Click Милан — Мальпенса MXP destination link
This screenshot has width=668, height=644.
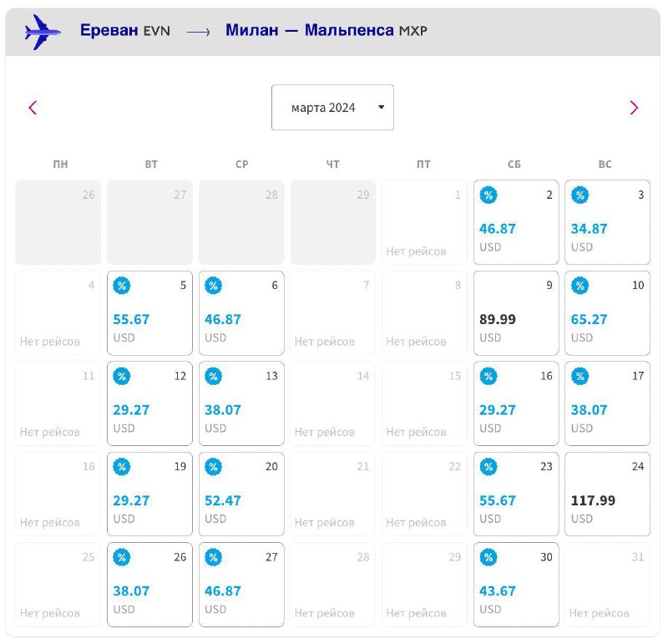point(326,30)
